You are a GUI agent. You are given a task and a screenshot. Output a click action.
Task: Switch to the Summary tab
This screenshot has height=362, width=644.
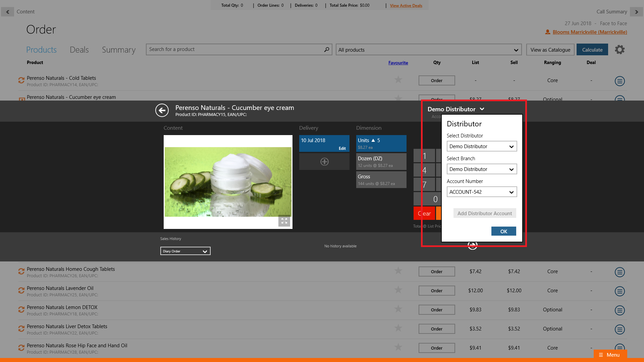(x=119, y=50)
